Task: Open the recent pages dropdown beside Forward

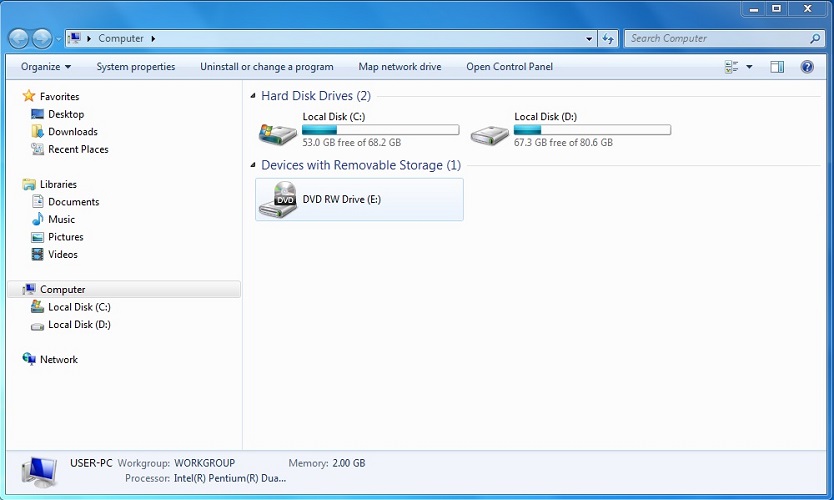Action: (x=59, y=39)
